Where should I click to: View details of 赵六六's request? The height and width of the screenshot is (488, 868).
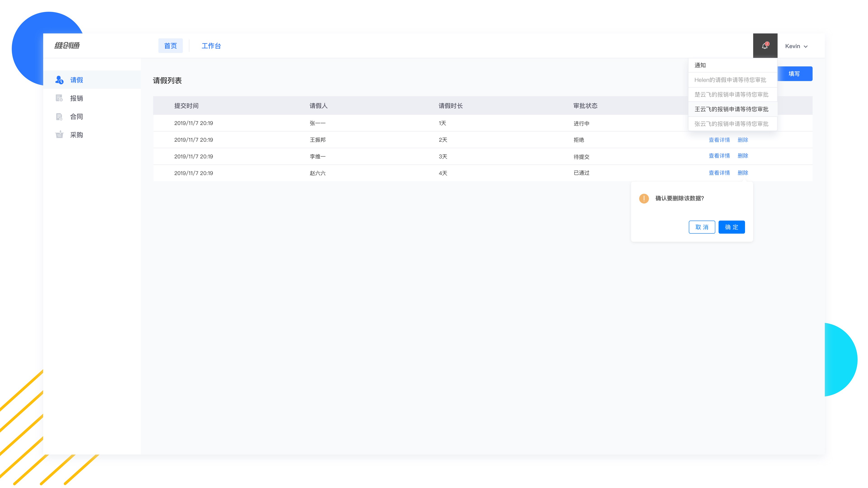[x=719, y=173]
